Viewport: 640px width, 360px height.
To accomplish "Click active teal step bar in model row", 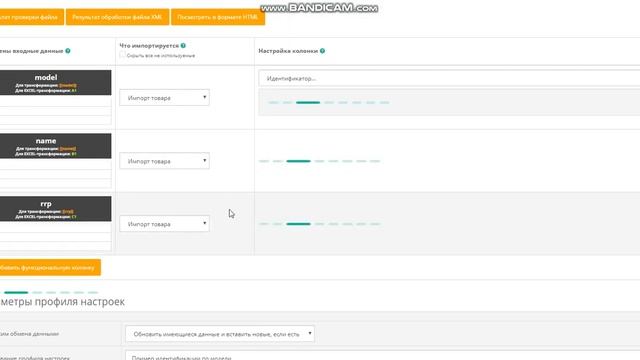I will point(308,103).
